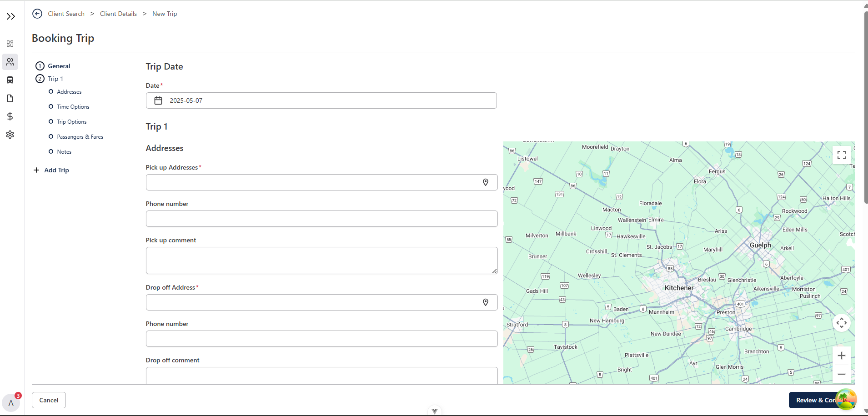Open the billing dollar sign icon
The image size is (868, 416).
coord(10,116)
